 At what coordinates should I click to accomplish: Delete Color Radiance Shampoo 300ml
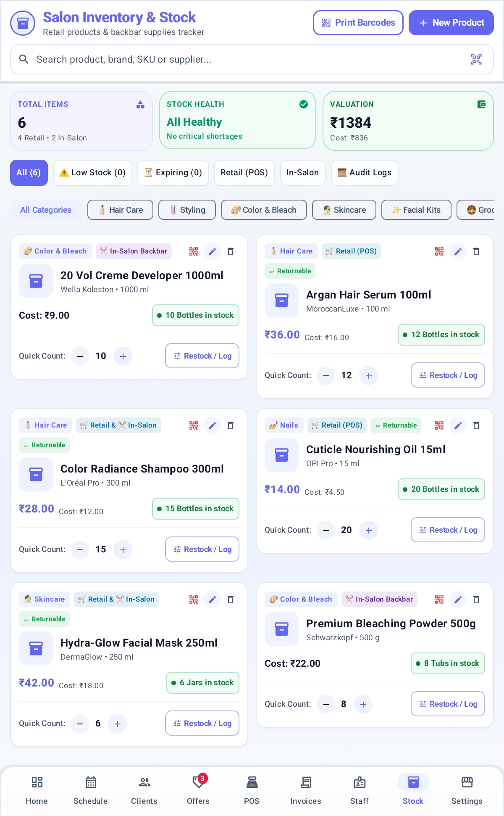click(x=231, y=425)
